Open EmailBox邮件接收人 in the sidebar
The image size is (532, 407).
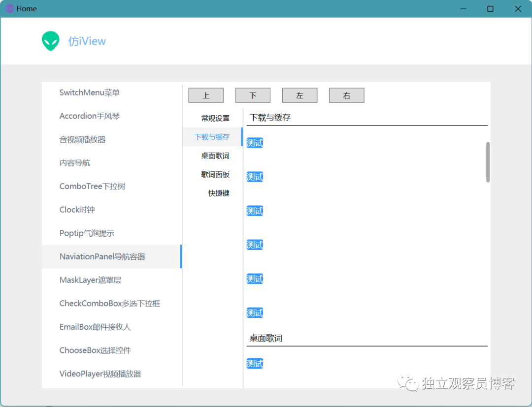(112, 327)
